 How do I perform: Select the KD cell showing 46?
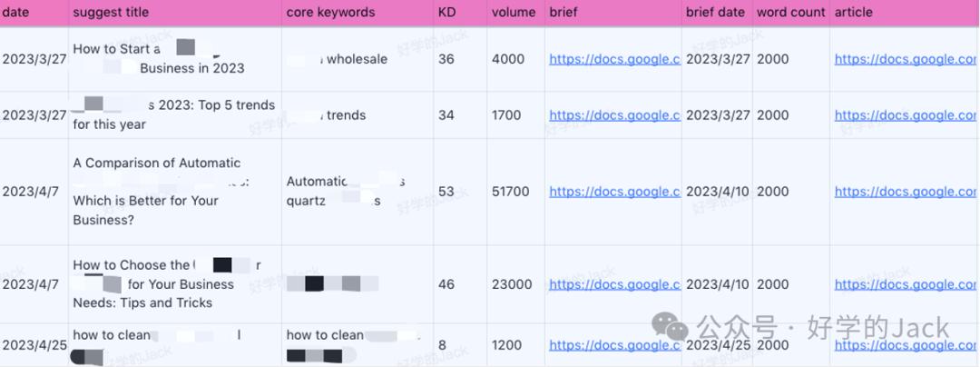pos(446,284)
